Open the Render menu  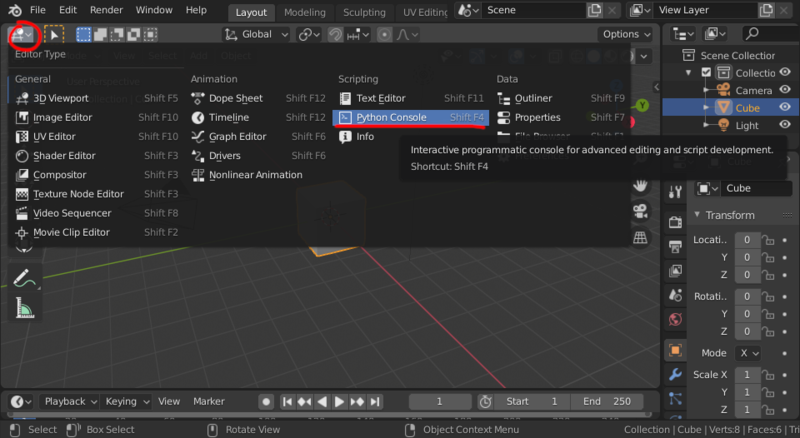pyautogui.click(x=106, y=10)
